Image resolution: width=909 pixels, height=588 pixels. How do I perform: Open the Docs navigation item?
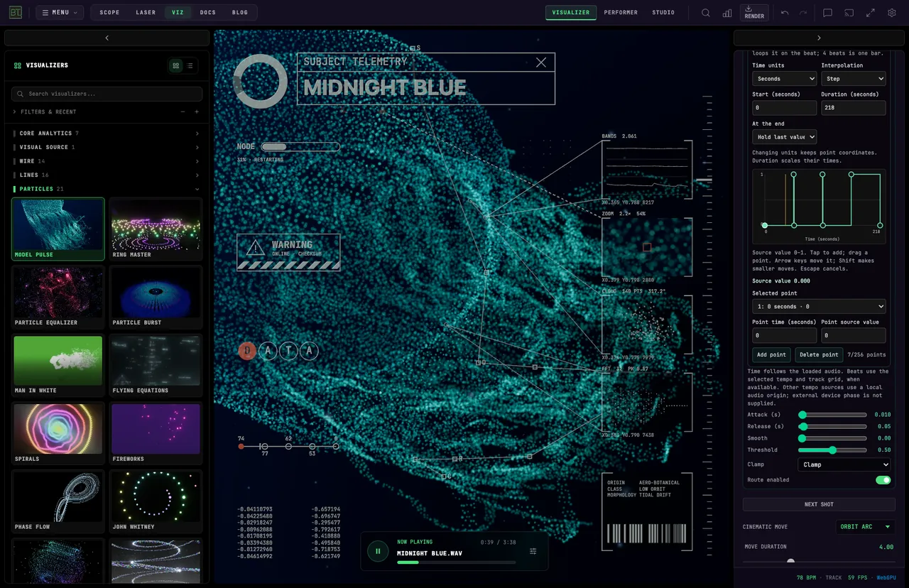click(208, 13)
